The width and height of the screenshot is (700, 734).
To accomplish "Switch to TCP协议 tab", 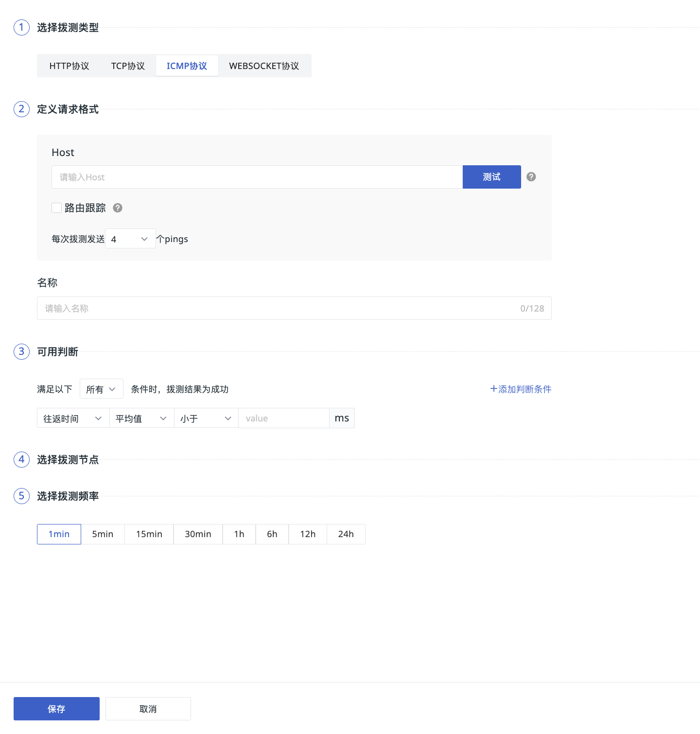I will pyautogui.click(x=128, y=66).
